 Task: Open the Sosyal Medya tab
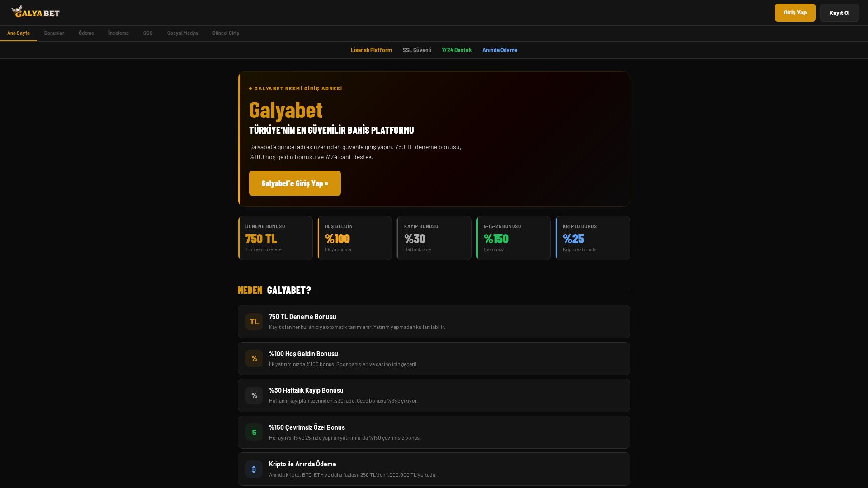(183, 33)
